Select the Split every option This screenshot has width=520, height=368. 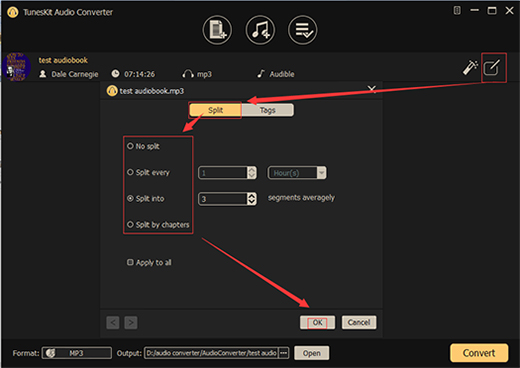[148, 172]
